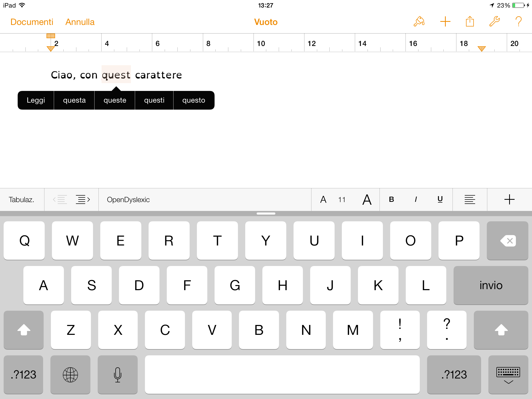Tap Annulla to undo

pos(80,22)
